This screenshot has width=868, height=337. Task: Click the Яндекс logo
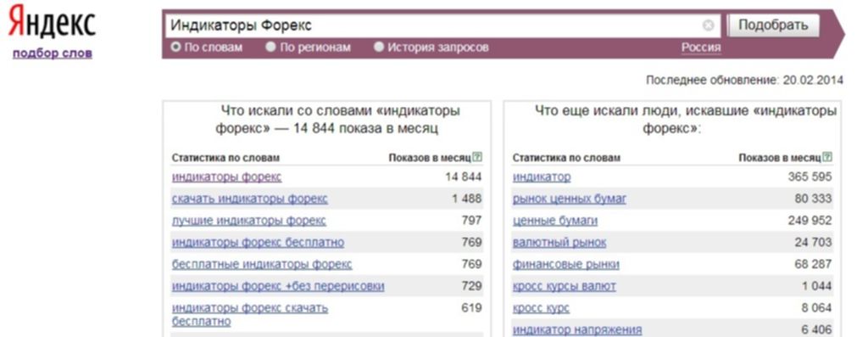(52, 22)
